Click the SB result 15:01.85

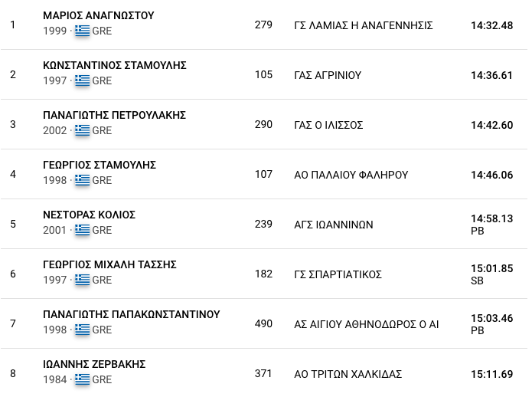pyautogui.click(x=491, y=269)
